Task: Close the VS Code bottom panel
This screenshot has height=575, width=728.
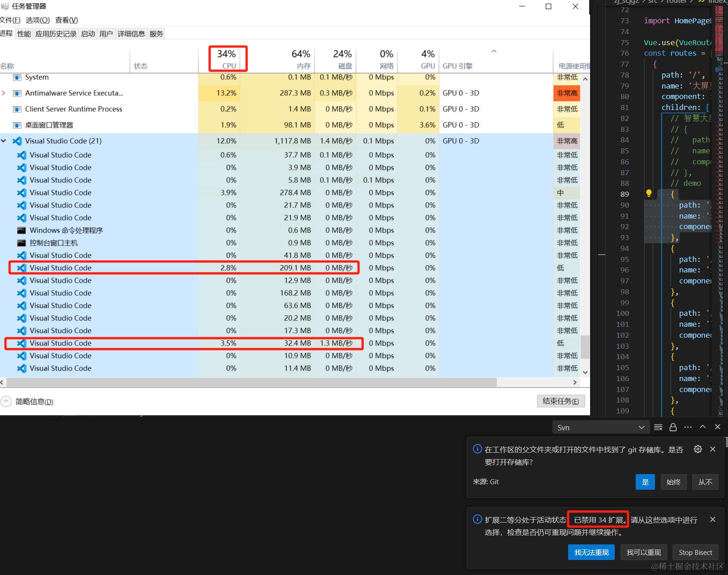Action: (x=717, y=427)
